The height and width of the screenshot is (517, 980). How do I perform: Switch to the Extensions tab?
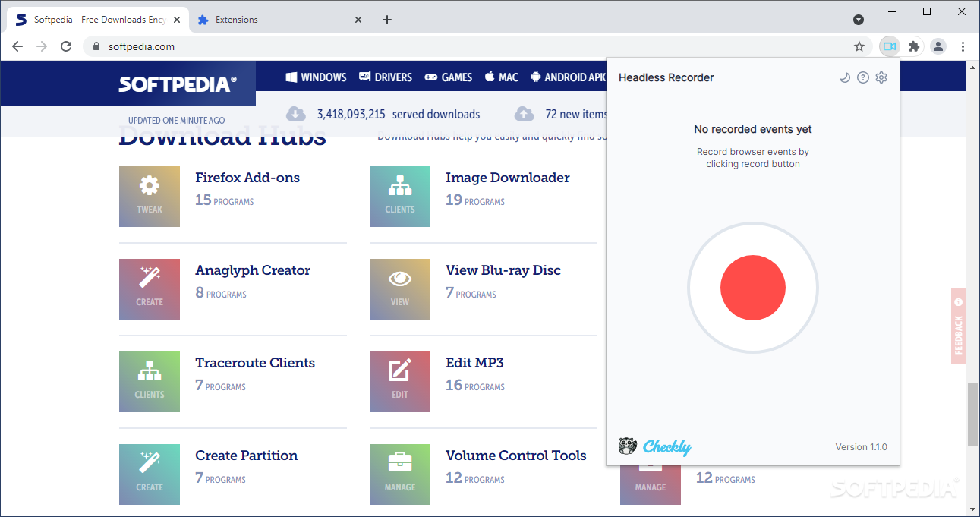point(279,20)
